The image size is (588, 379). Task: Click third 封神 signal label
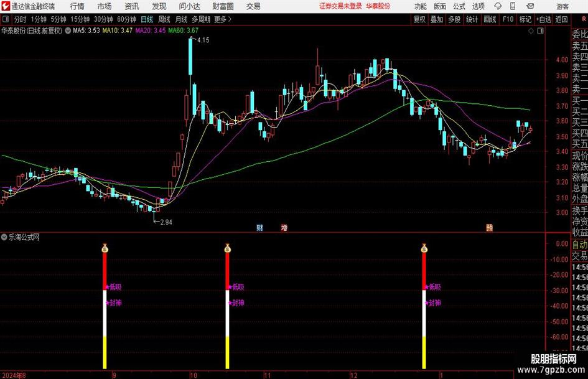tap(435, 303)
